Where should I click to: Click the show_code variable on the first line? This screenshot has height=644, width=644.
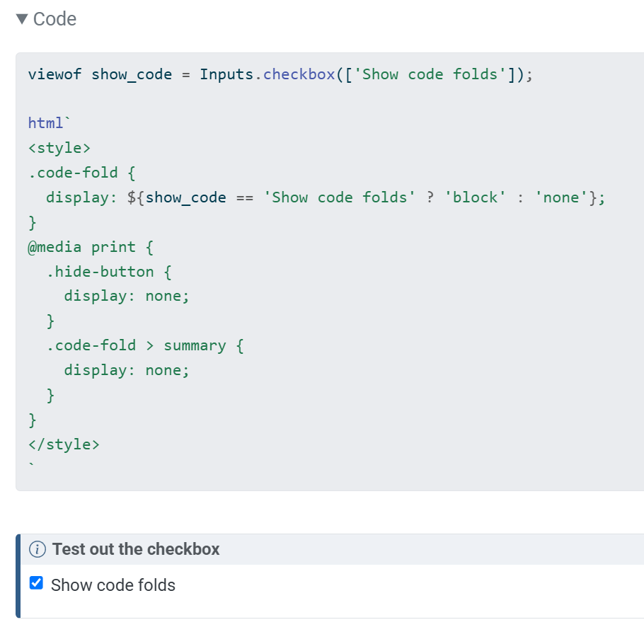(132, 74)
